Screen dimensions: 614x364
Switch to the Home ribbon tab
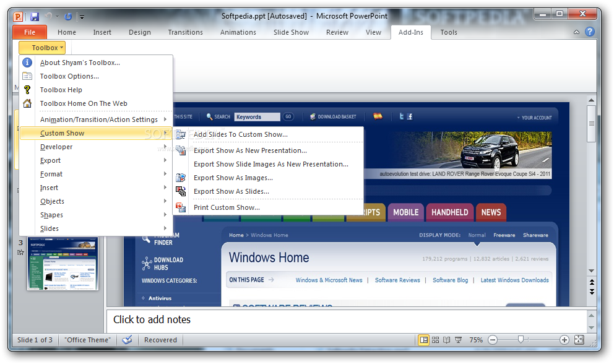(x=67, y=32)
